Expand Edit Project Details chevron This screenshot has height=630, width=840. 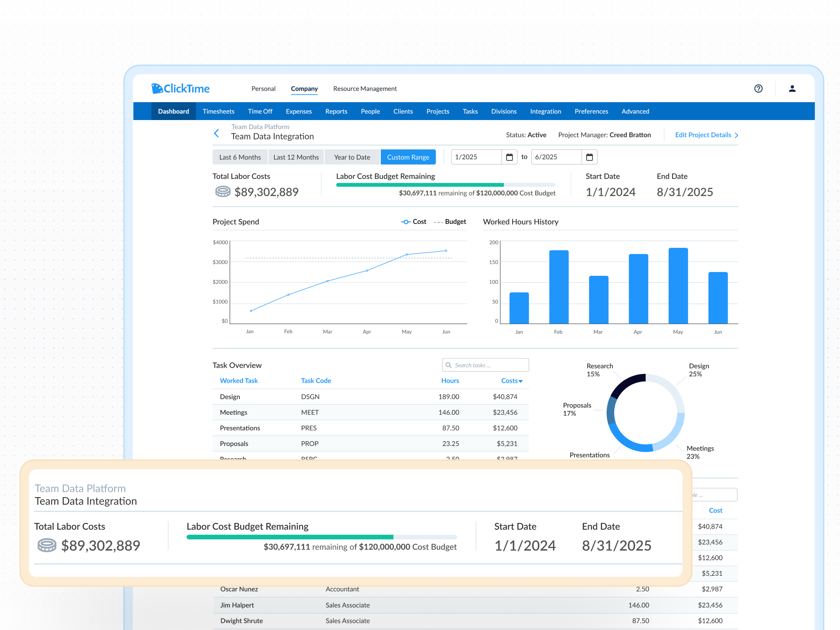coord(736,135)
